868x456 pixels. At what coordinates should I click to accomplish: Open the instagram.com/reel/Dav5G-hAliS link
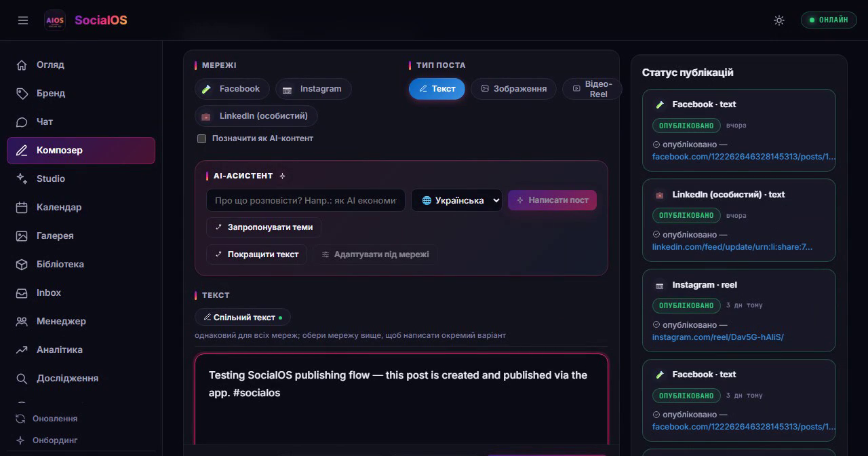[718, 337]
